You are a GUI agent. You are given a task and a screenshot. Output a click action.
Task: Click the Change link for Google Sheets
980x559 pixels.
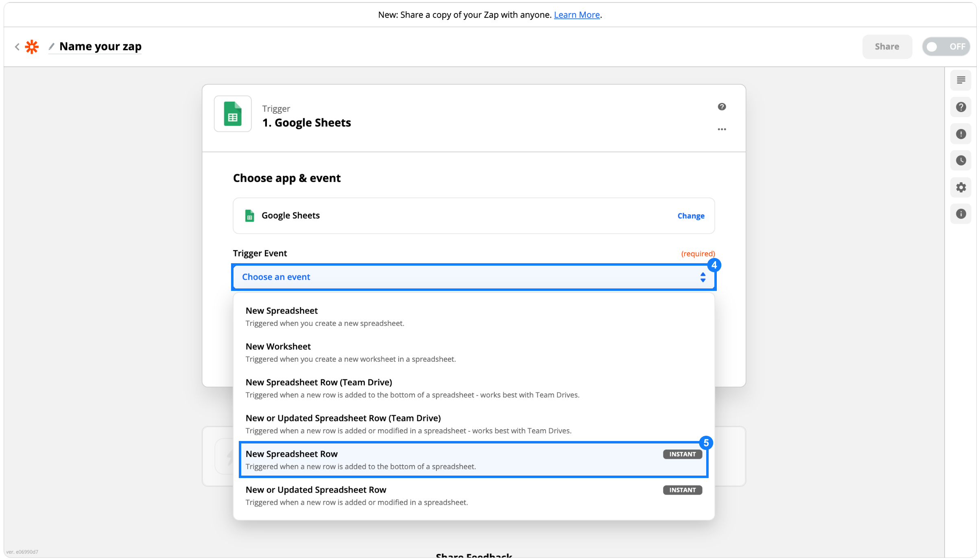691,216
